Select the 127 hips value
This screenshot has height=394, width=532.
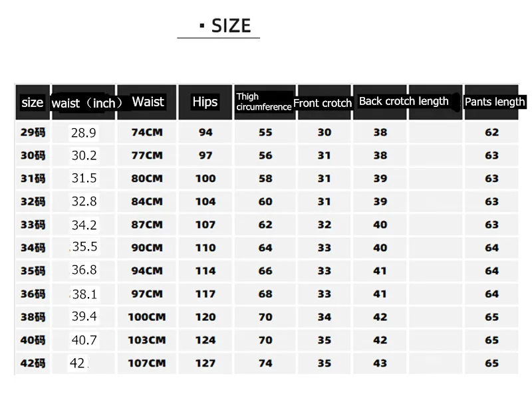(x=205, y=363)
